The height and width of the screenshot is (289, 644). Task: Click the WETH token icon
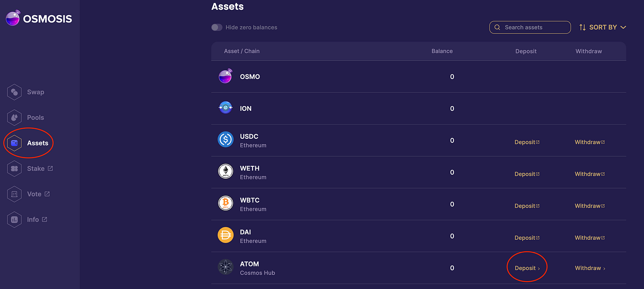225,171
